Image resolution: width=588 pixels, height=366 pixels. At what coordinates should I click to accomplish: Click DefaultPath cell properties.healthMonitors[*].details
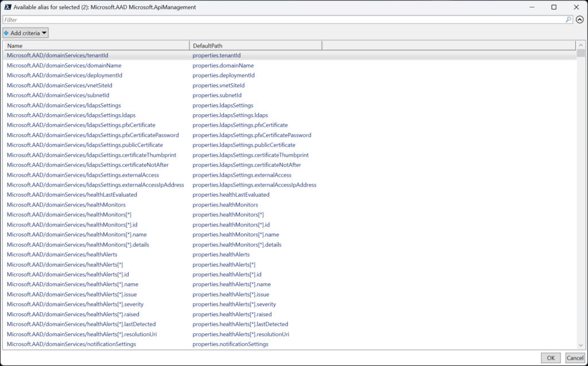point(237,244)
